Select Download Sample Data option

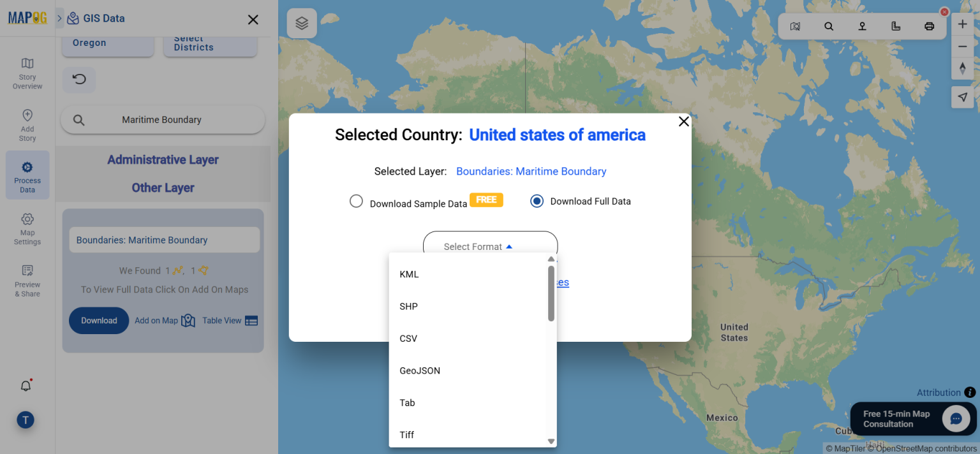pyautogui.click(x=356, y=200)
